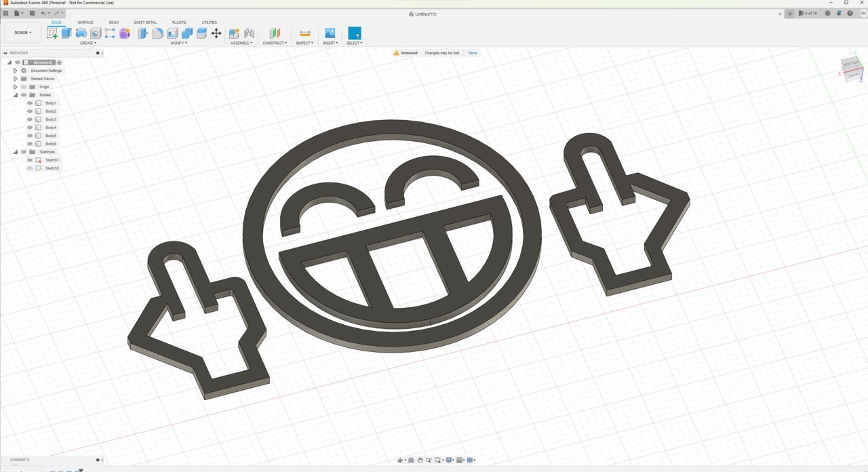Activate the Select tool icon
The height and width of the screenshot is (472, 868).
click(x=354, y=33)
